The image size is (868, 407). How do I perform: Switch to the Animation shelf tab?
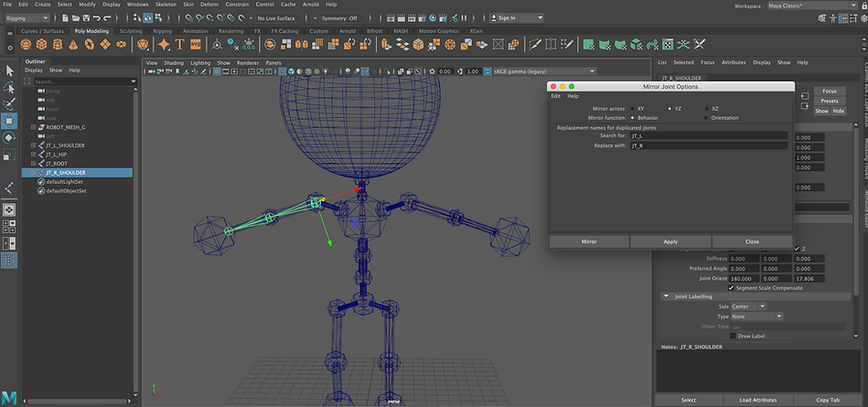click(x=195, y=31)
